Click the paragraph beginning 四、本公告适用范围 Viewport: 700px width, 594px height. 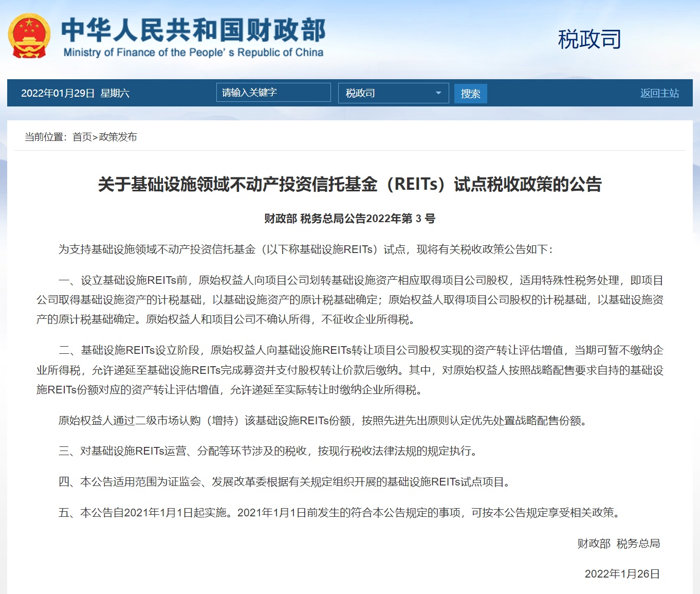[285, 482]
